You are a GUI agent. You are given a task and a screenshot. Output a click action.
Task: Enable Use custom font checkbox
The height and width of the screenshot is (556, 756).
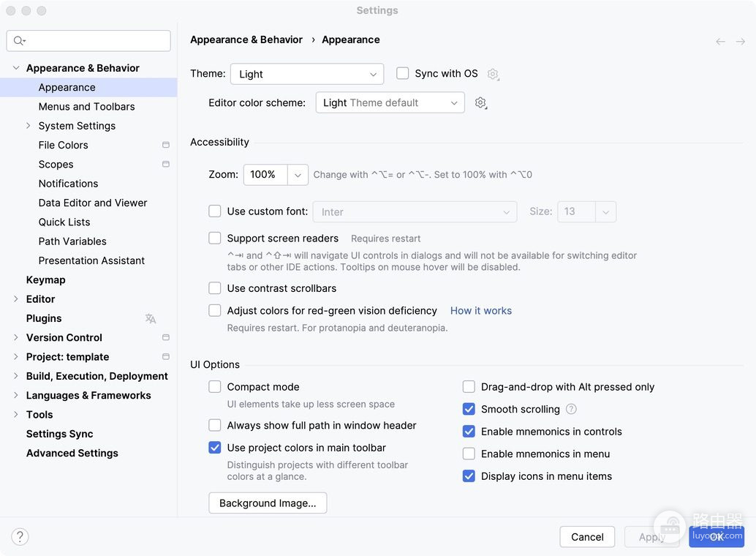click(214, 211)
